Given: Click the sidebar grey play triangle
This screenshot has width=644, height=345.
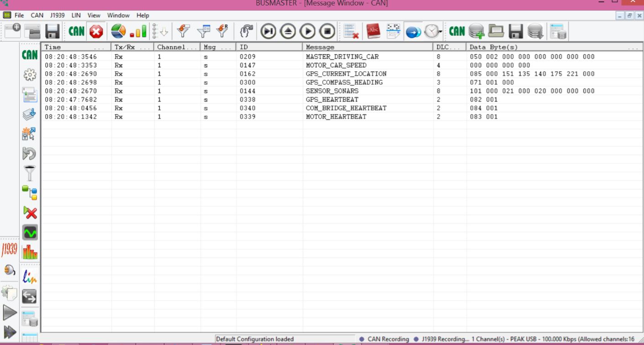Looking at the screenshot, I should click(10, 313).
